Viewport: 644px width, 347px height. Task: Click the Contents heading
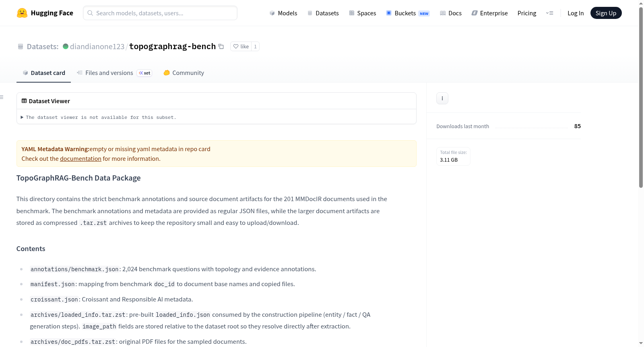point(31,249)
